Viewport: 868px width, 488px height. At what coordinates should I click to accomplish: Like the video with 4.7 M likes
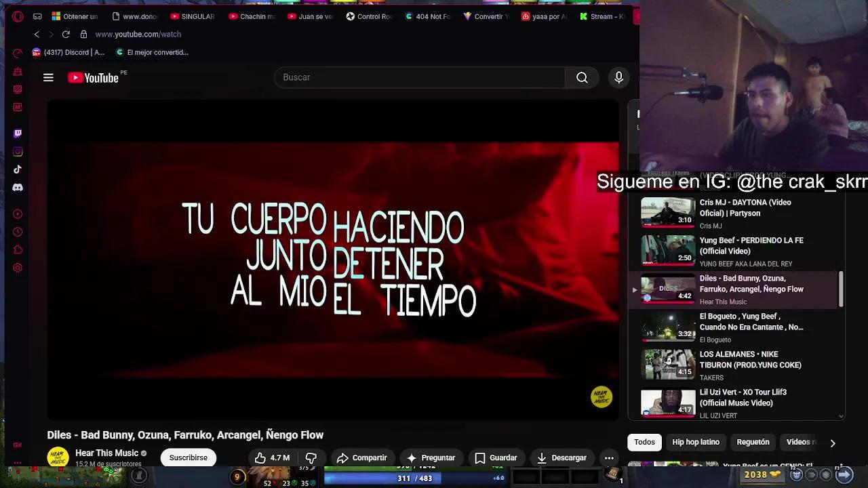coord(271,457)
